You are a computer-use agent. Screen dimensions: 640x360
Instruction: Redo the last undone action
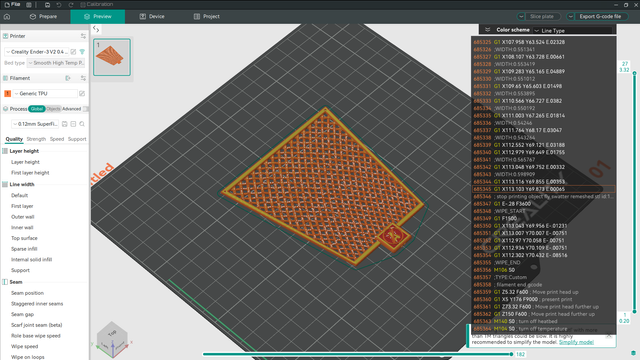71,4
